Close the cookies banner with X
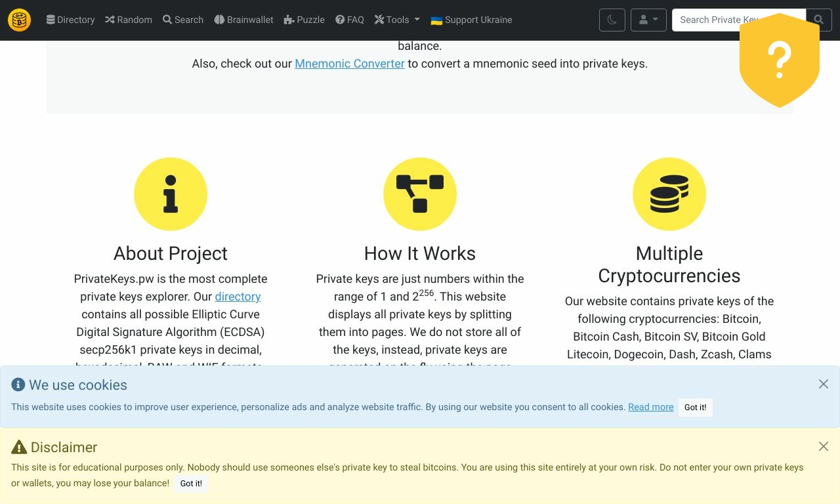The image size is (840, 504). [x=824, y=384]
